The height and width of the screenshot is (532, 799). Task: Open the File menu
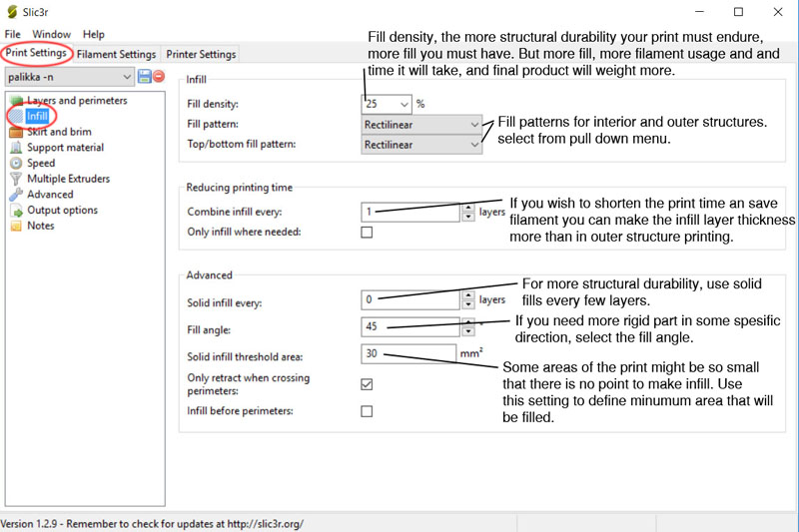click(x=13, y=34)
